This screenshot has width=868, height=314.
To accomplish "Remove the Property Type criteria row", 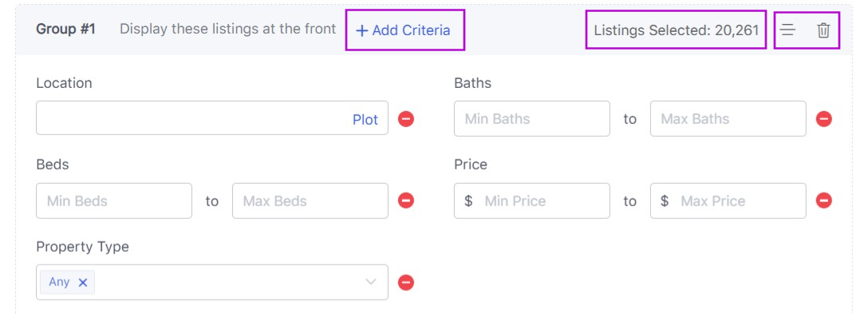I will 406,282.
